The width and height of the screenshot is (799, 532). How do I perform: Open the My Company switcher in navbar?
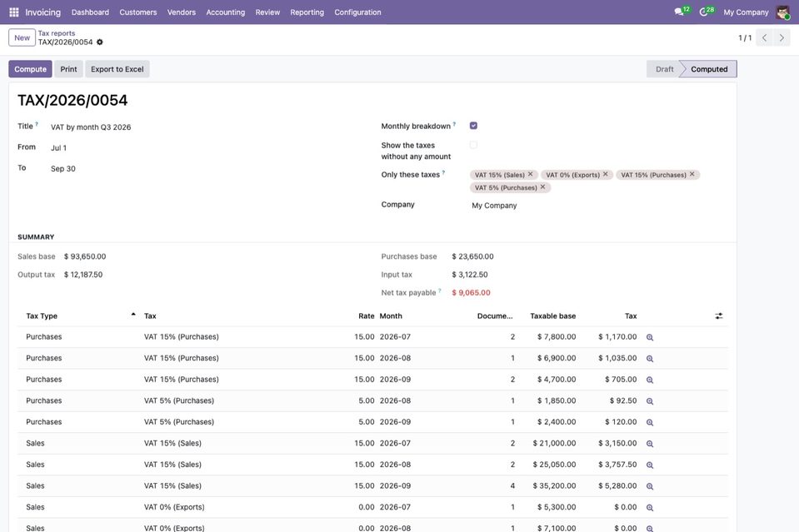[x=746, y=12]
